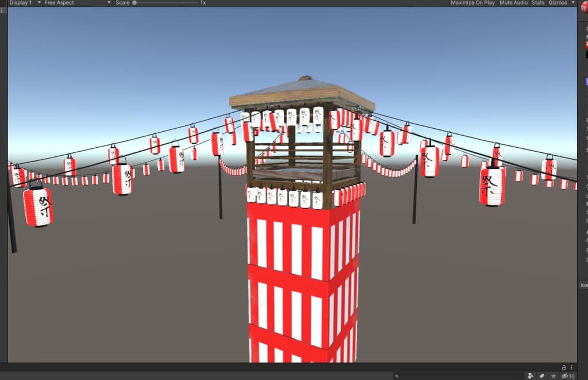Image resolution: width=588 pixels, height=380 pixels.
Task: Click the large lantern at the far left
Action: click(x=38, y=206)
